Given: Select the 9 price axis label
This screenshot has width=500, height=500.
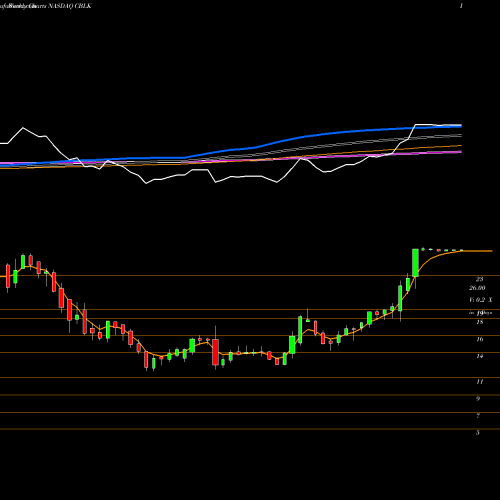Looking at the screenshot, I should [478, 399].
